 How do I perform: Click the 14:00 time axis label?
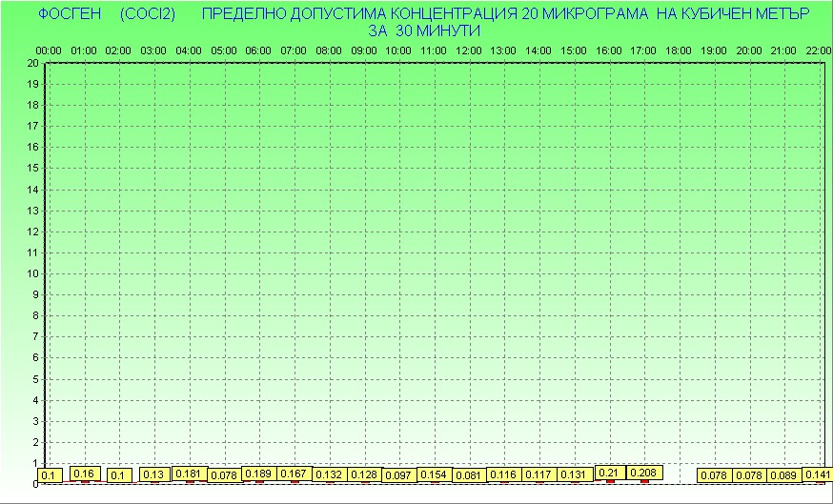pyautogui.click(x=538, y=51)
